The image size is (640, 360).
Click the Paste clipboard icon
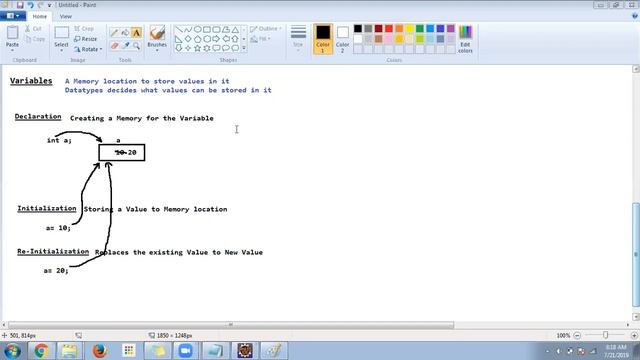click(12, 33)
